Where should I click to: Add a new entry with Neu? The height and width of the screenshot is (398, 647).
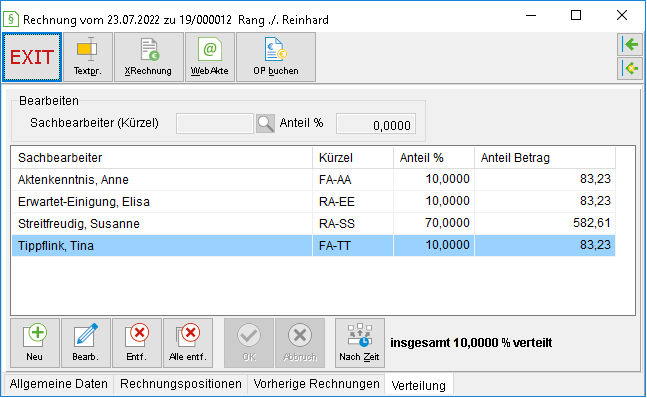tap(35, 343)
